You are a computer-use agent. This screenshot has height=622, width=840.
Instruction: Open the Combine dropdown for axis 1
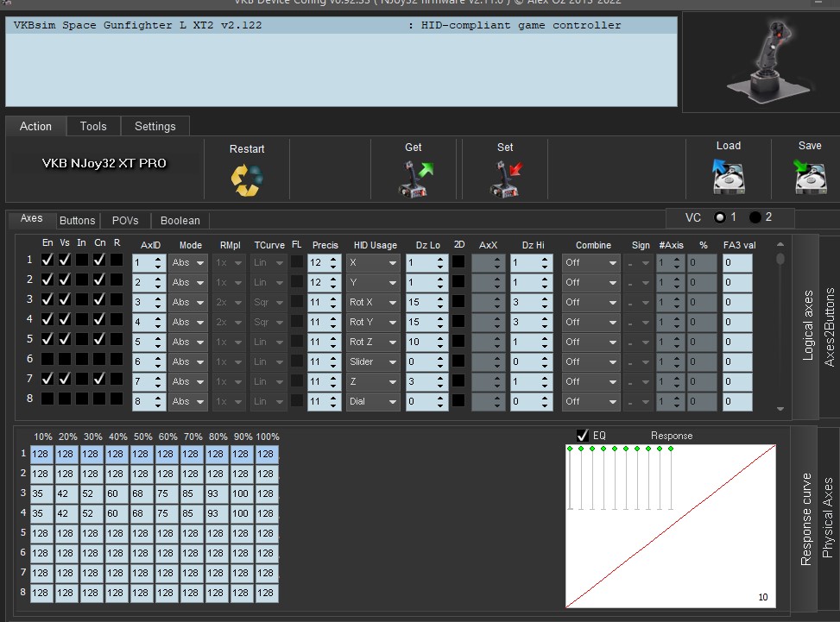click(591, 263)
